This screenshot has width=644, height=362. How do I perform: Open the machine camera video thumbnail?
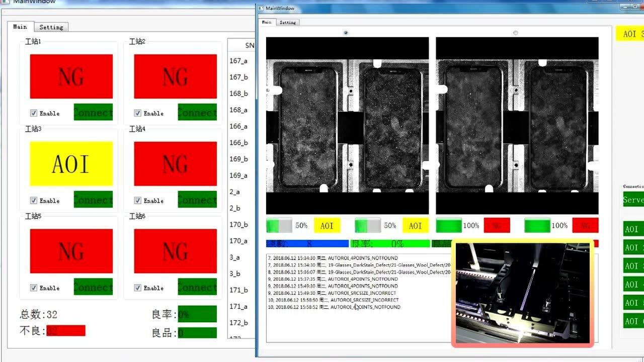[522, 293]
